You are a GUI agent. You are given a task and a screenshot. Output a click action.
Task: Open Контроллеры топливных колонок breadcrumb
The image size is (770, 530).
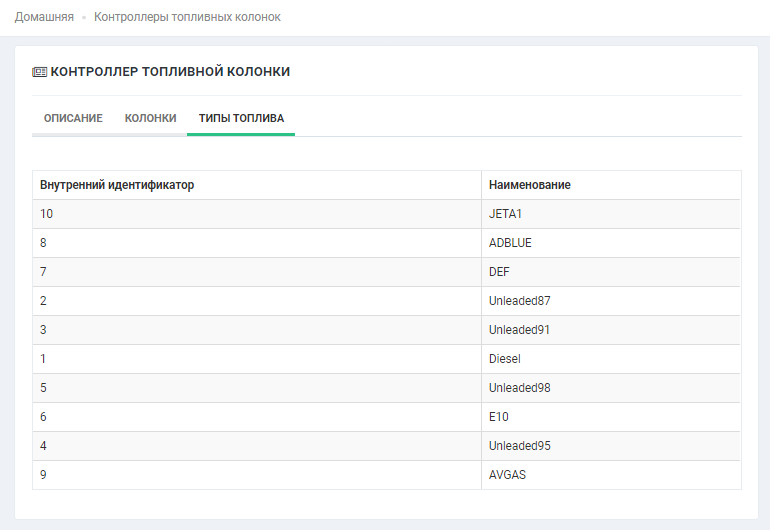(187, 17)
